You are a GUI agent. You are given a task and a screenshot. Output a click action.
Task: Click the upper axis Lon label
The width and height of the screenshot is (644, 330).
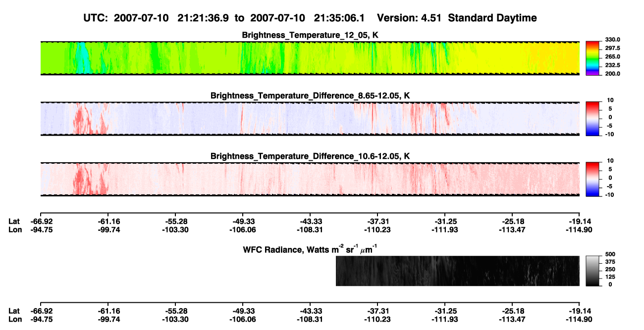[x=15, y=229]
